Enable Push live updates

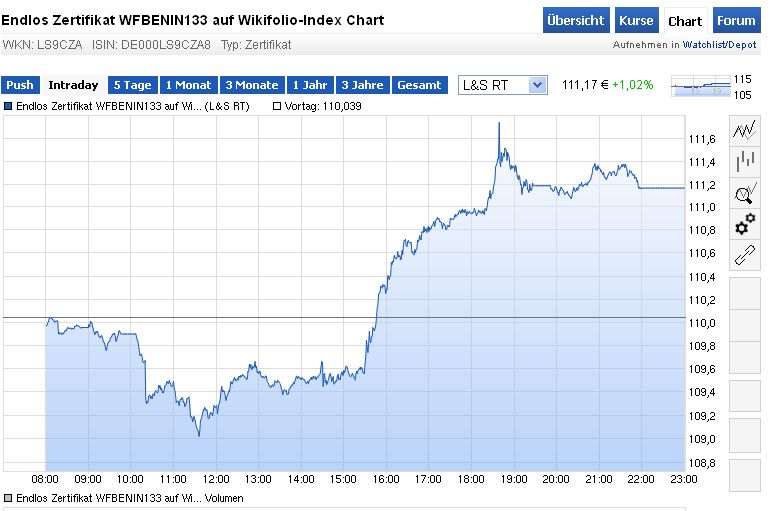coord(20,85)
